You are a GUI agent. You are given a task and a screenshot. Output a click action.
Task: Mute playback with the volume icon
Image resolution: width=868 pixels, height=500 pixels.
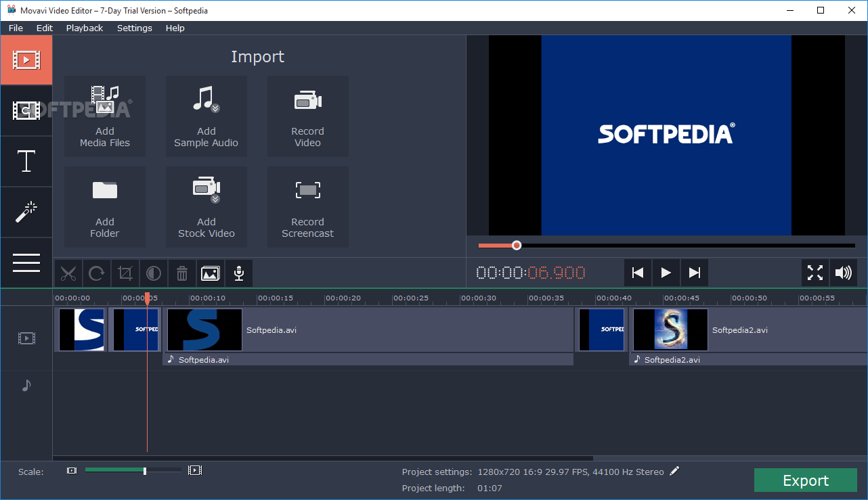click(844, 273)
